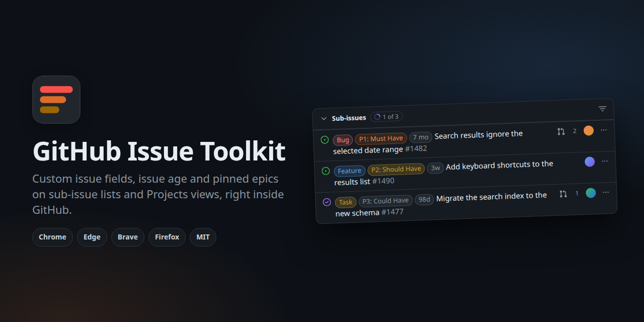Click the purple assignee avatar on issue #1490
The height and width of the screenshot is (322, 644).
[x=590, y=162]
